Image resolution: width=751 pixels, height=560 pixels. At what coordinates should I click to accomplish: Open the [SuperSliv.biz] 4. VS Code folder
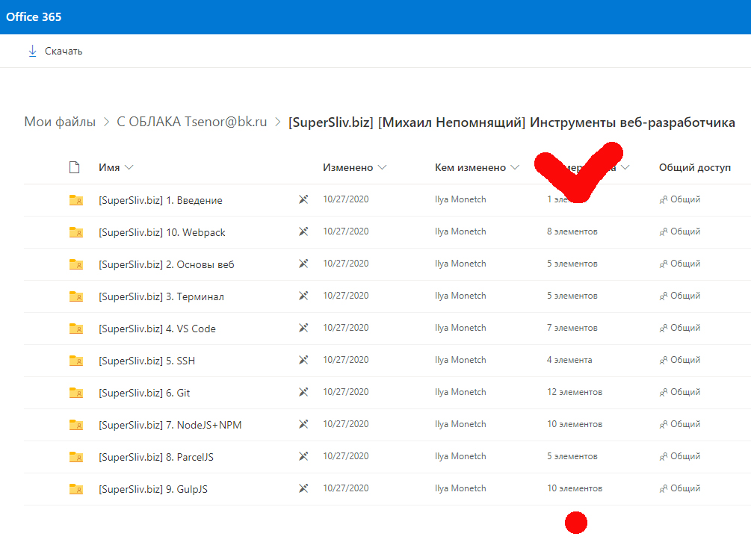point(157,329)
